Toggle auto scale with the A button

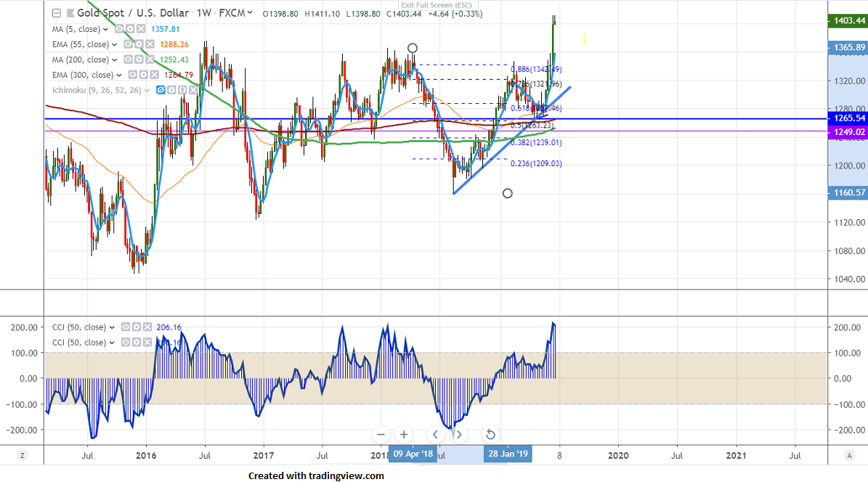coord(849,455)
